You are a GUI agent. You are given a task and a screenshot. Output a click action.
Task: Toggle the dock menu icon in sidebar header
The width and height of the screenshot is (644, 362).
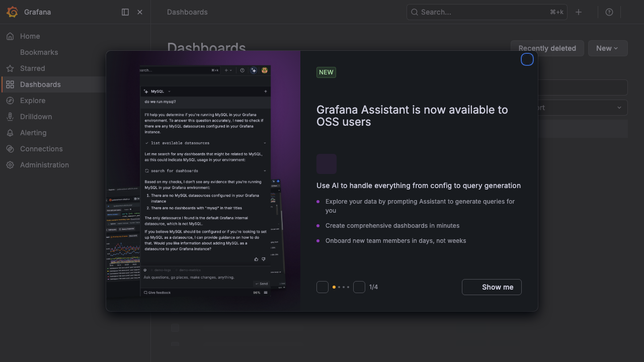[125, 12]
